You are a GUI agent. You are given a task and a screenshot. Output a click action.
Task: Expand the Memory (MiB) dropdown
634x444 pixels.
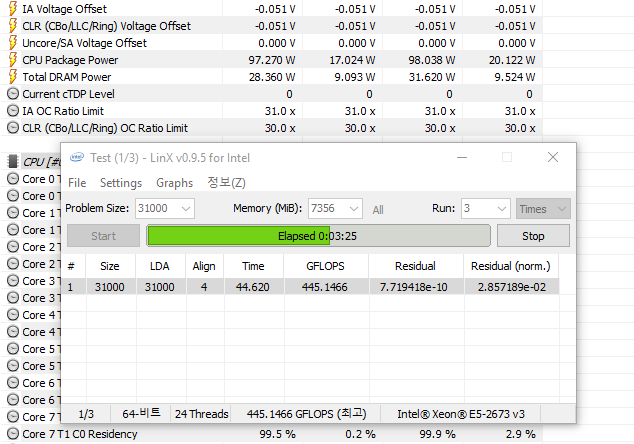353,209
